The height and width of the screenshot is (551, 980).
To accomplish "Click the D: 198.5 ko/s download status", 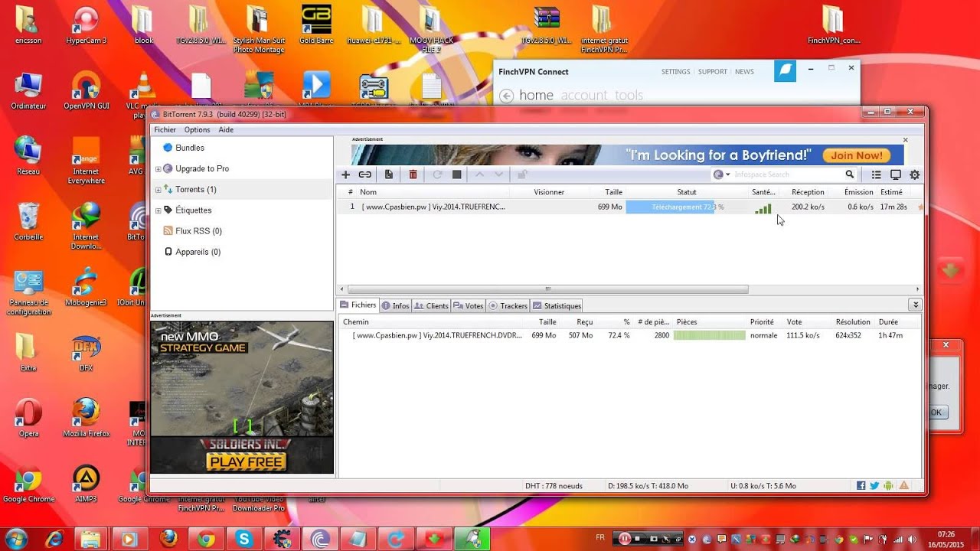I will [648, 486].
